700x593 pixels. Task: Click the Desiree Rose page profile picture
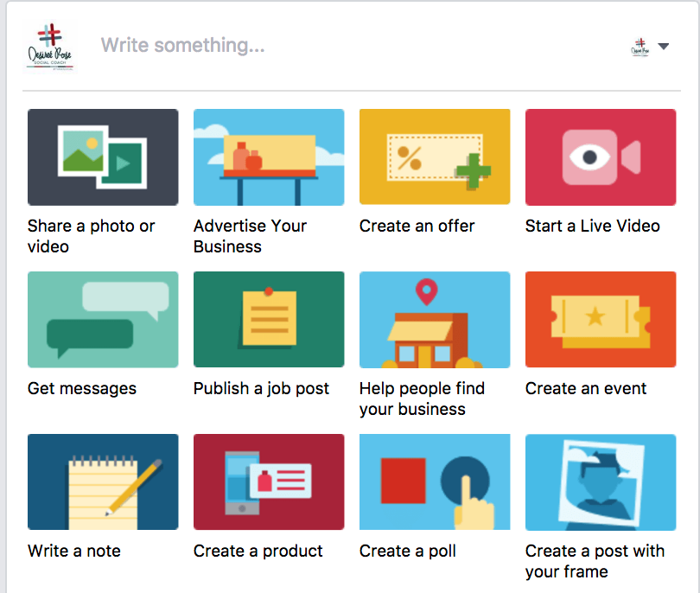click(49, 47)
